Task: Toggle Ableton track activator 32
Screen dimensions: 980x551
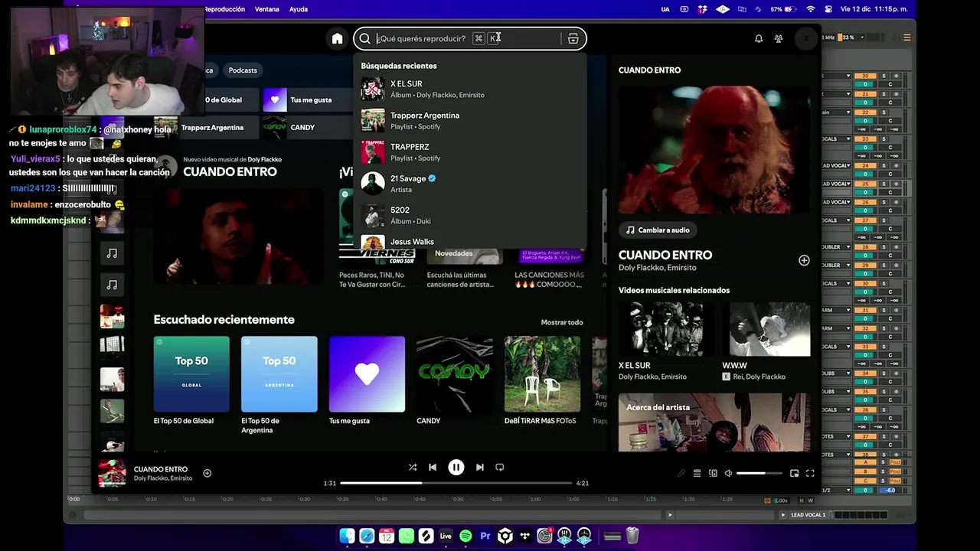Action: point(865,328)
